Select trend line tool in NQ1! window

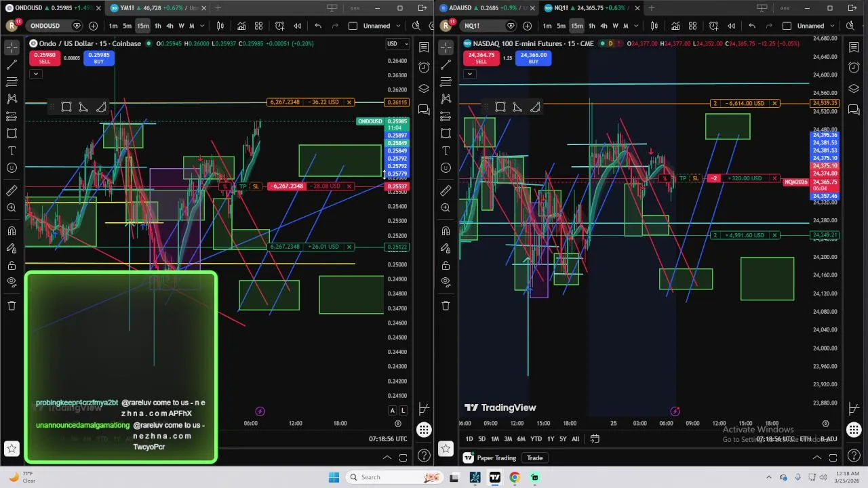click(446, 64)
